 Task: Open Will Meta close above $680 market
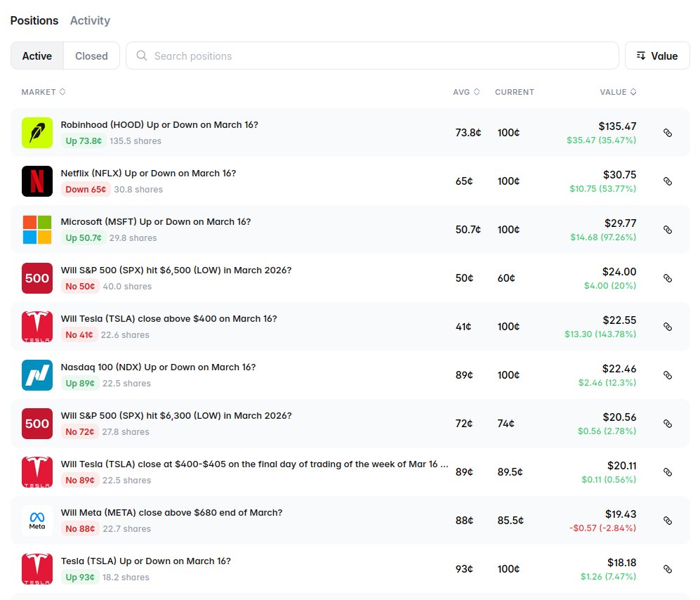pos(171,512)
